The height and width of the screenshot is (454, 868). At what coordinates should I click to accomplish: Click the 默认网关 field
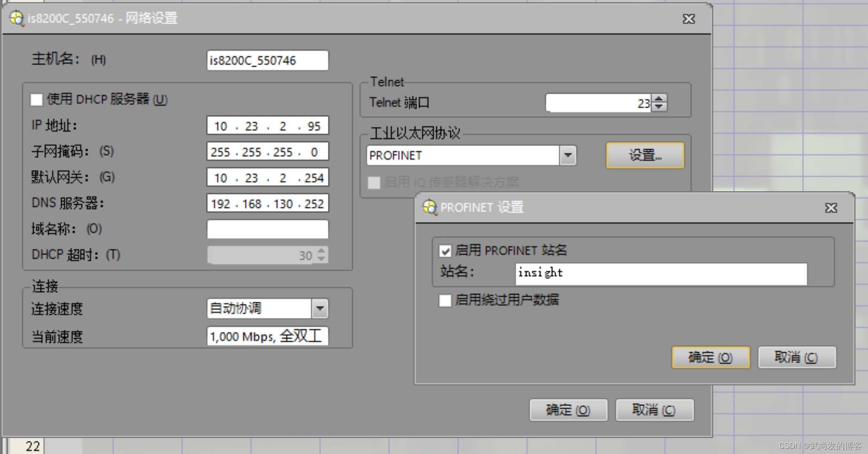click(268, 178)
